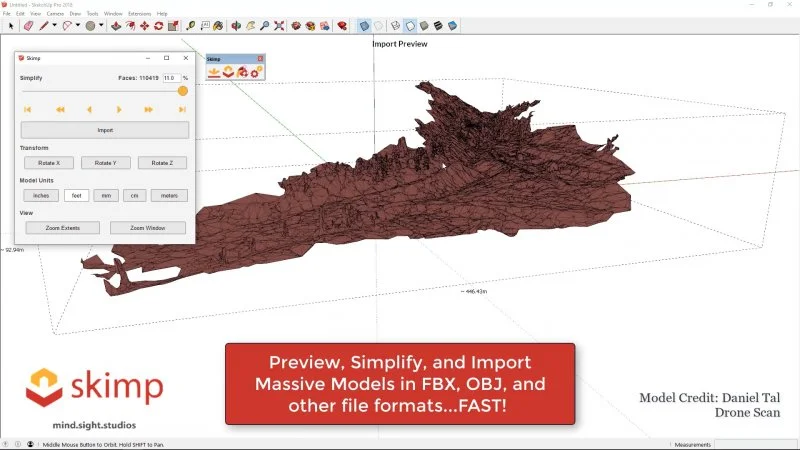Viewport: 800px width, 450px height.
Task: Set model units to cm
Action: (135, 195)
